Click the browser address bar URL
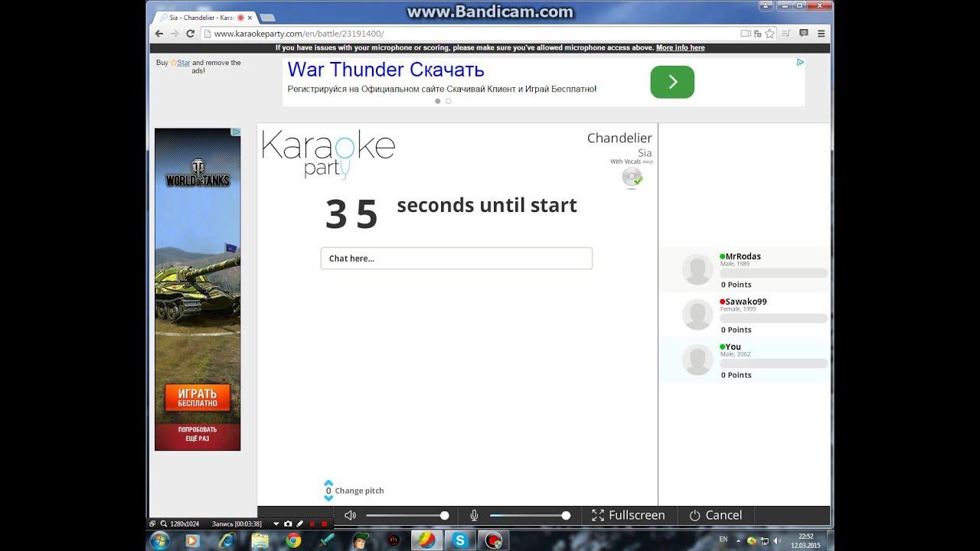Screen dimensions: 980x551 (x=299, y=34)
